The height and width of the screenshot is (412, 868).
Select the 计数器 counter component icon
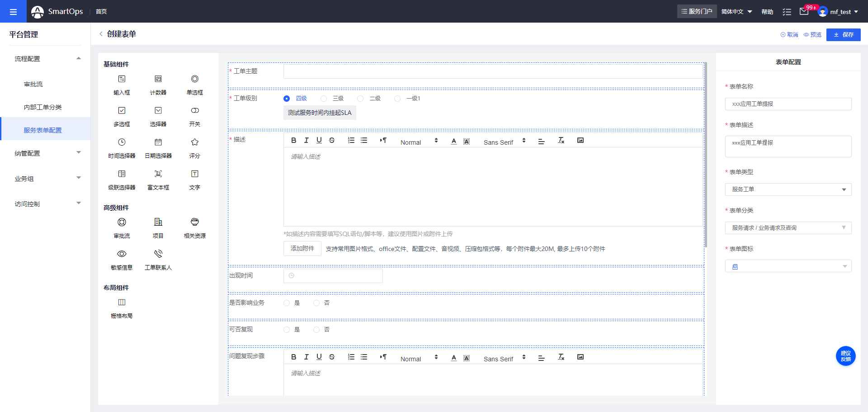158,79
